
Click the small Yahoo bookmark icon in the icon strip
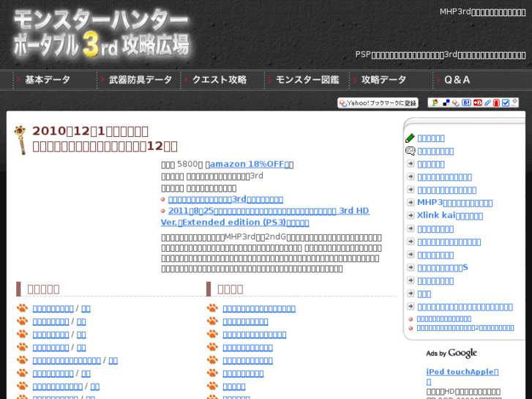456,102
